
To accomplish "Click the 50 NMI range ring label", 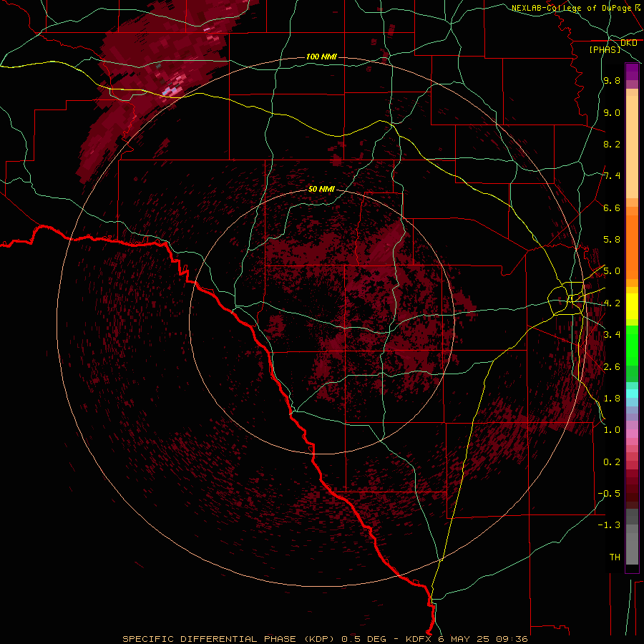I will pos(321,189).
